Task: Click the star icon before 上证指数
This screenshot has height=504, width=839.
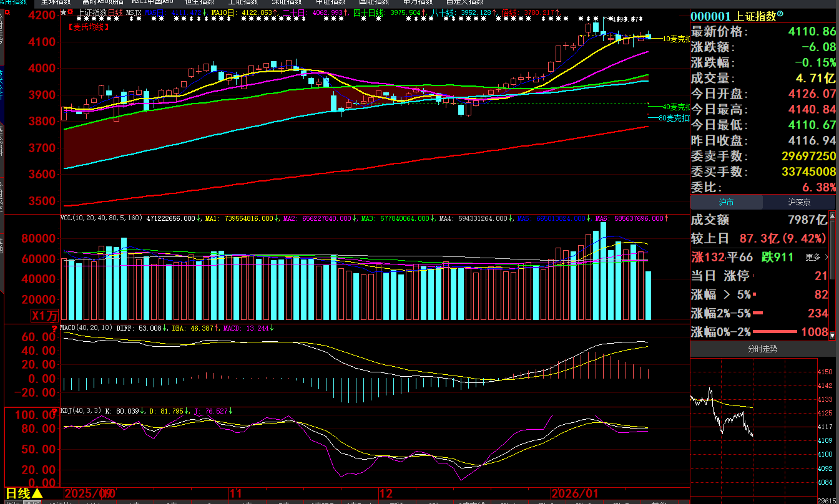Action: [64, 12]
